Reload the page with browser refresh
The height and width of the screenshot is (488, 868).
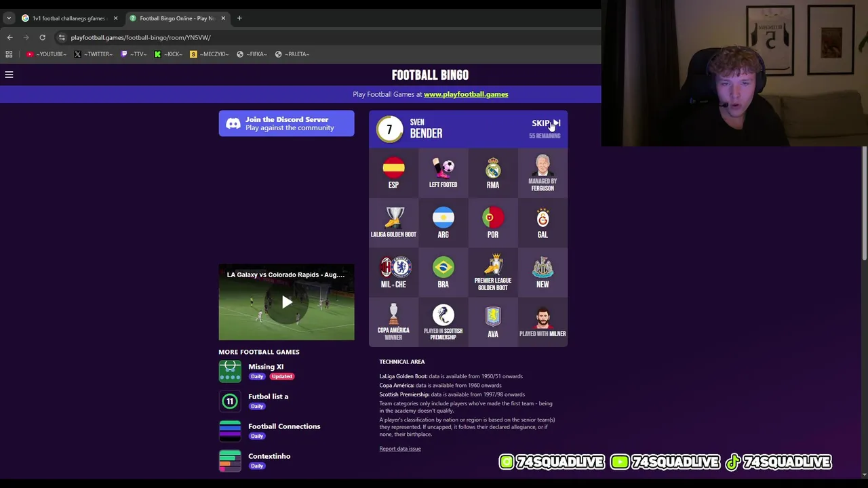[x=42, y=37]
